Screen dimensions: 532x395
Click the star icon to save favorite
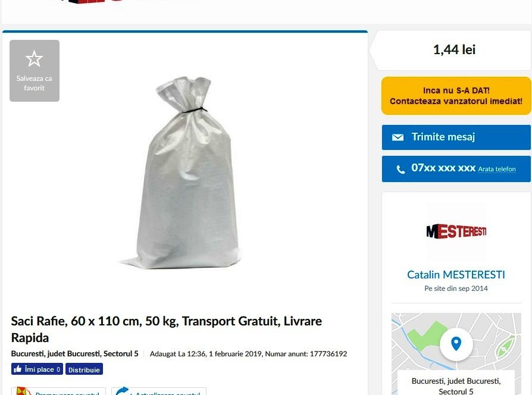pyautogui.click(x=34, y=59)
